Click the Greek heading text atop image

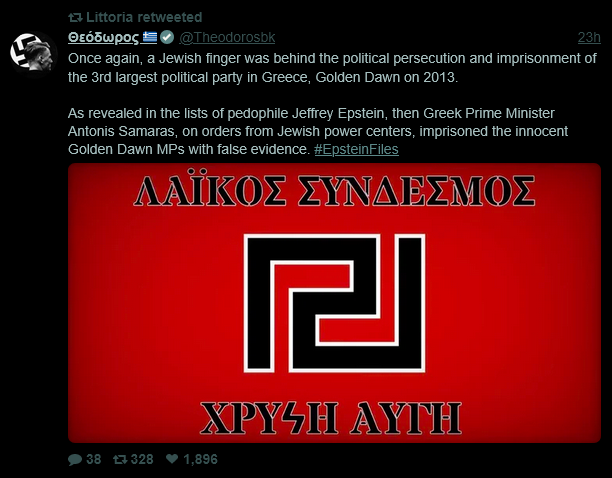[334, 191]
